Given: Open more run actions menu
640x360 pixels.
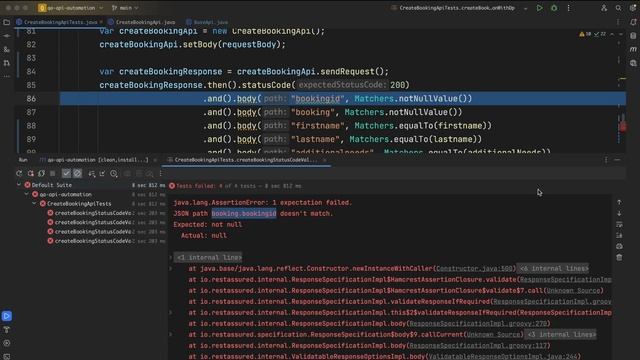Looking at the screenshot, I should click(x=568, y=8).
